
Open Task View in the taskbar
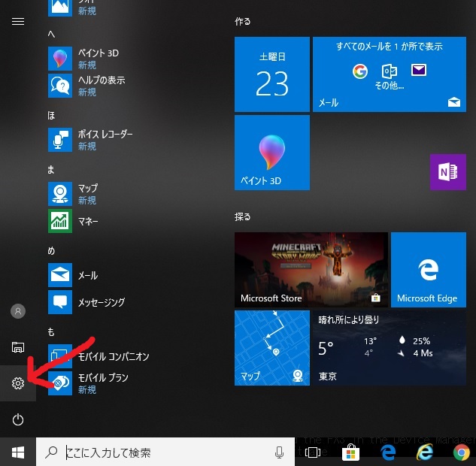(x=312, y=452)
